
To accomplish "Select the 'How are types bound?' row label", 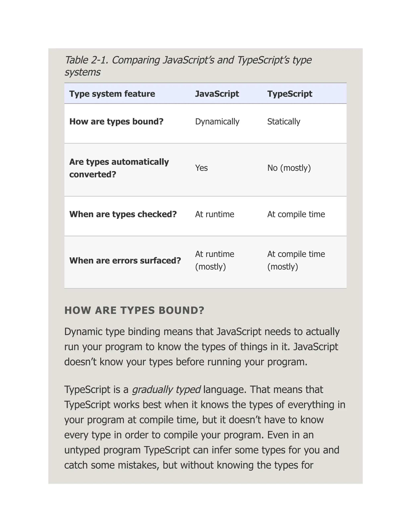I will (116, 121).
